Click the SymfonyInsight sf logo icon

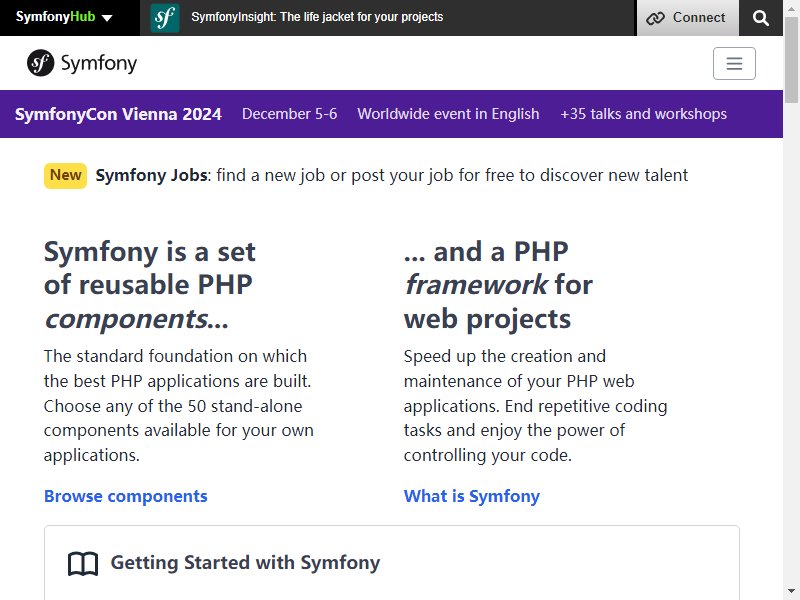(165, 18)
